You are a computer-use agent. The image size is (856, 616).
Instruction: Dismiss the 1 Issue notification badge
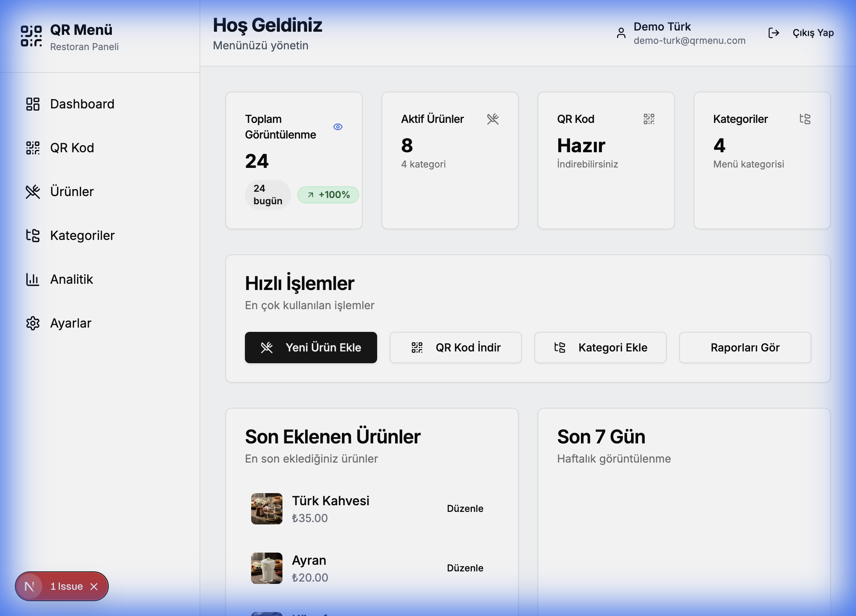click(x=94, y=586)
